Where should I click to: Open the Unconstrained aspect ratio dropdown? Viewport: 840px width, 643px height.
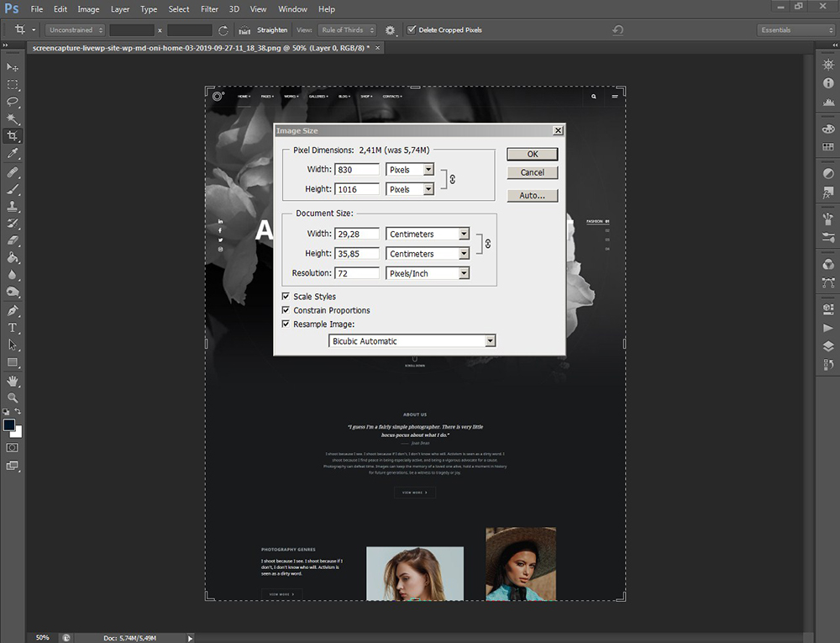[75, 30]
